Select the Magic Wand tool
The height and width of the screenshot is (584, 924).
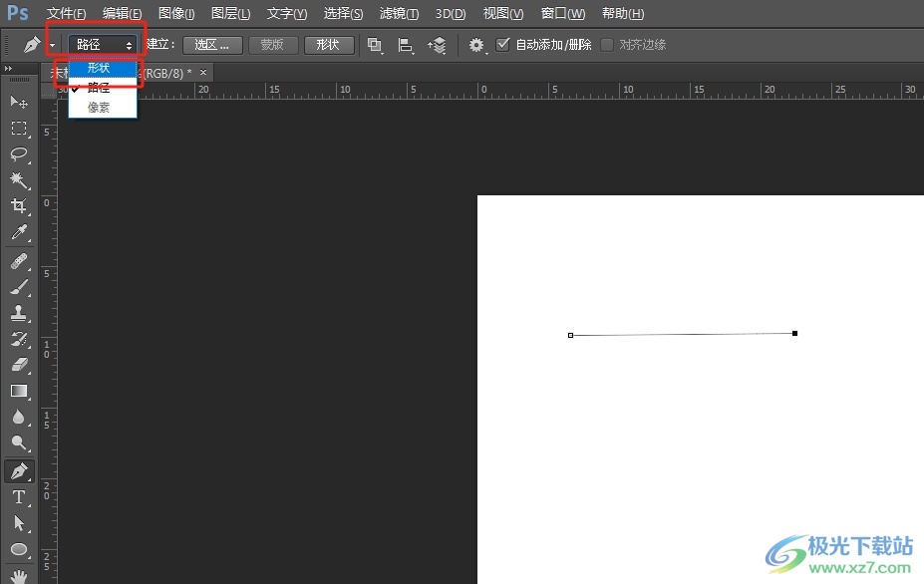[x=19, y=179]
